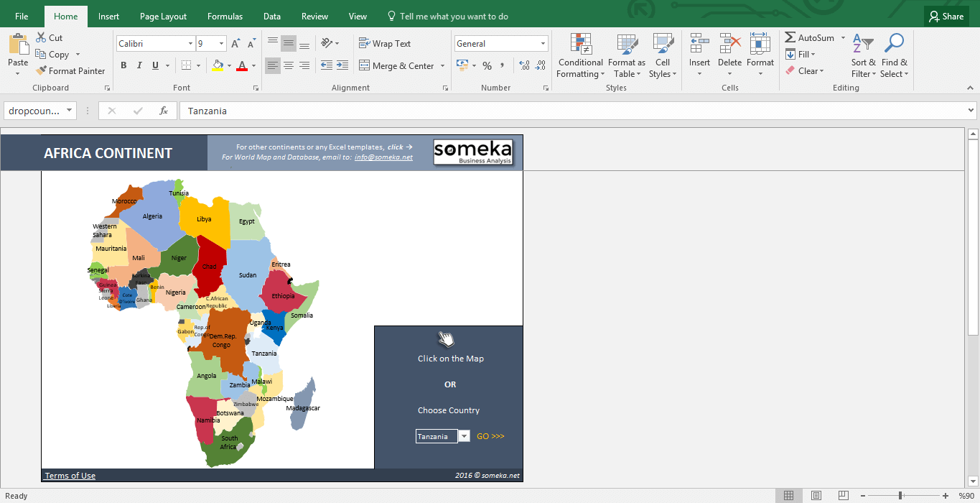Open the Borders button
The height and width of the screenshot is (503, 980).
click(187, 65)
